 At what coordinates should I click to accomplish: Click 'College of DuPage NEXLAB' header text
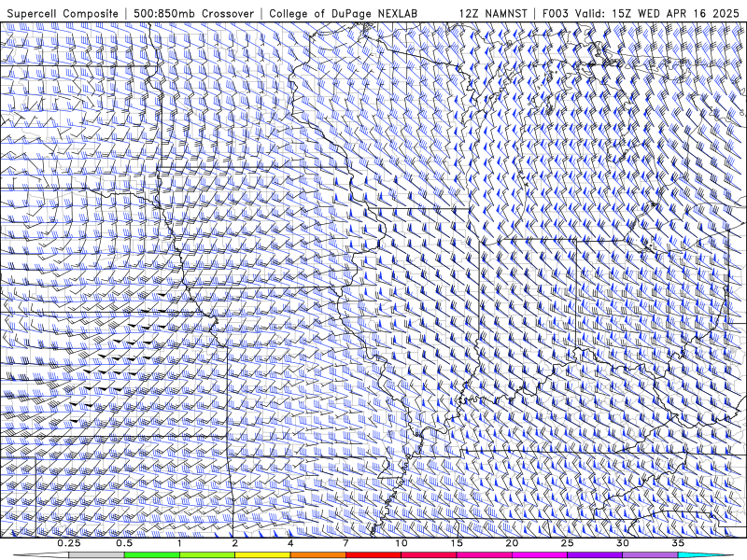click(343, 13)
